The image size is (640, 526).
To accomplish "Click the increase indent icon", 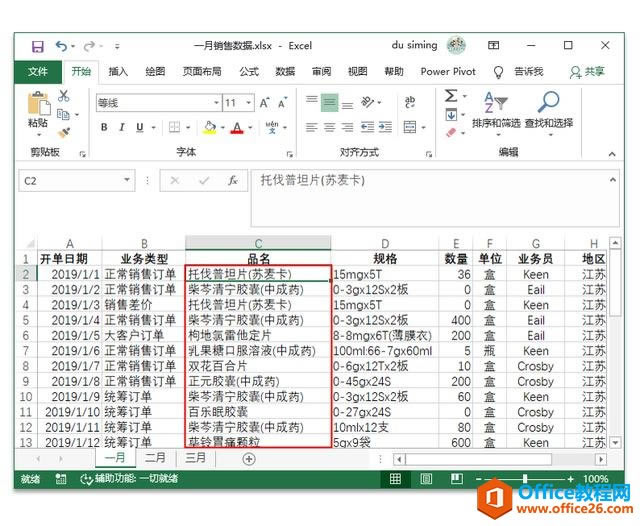I will (385, 127).
